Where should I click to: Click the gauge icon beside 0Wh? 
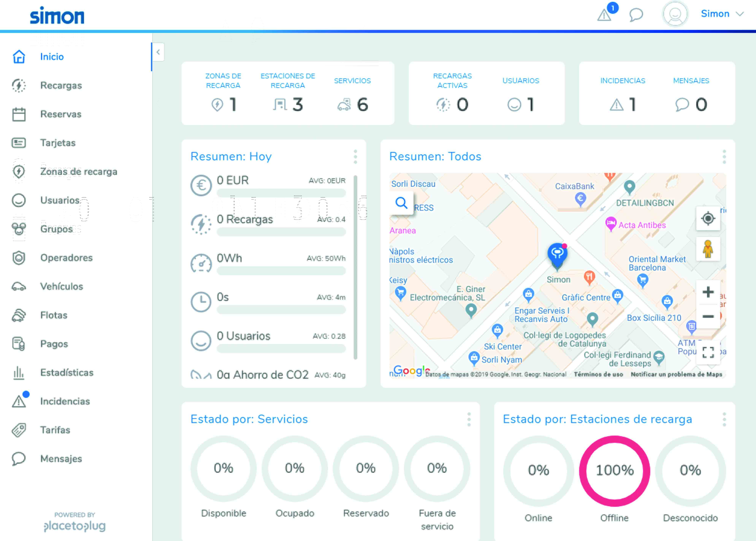(x=201, y=263)
